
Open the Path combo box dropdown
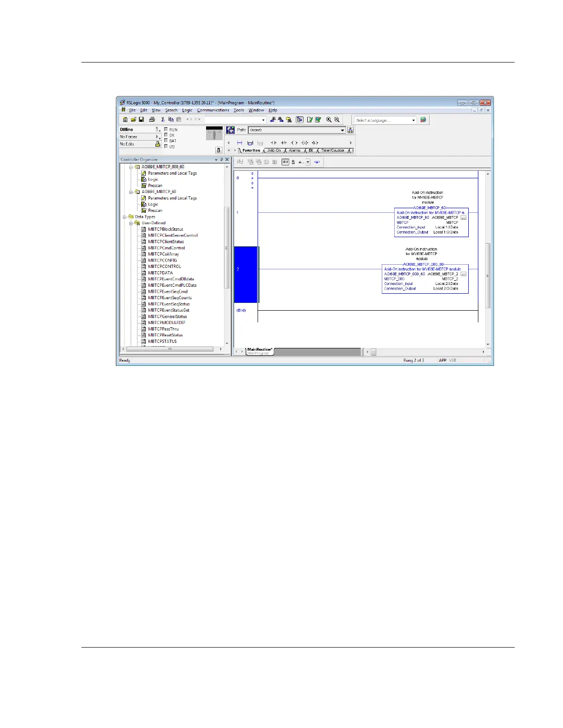click(x=342, y=130)
